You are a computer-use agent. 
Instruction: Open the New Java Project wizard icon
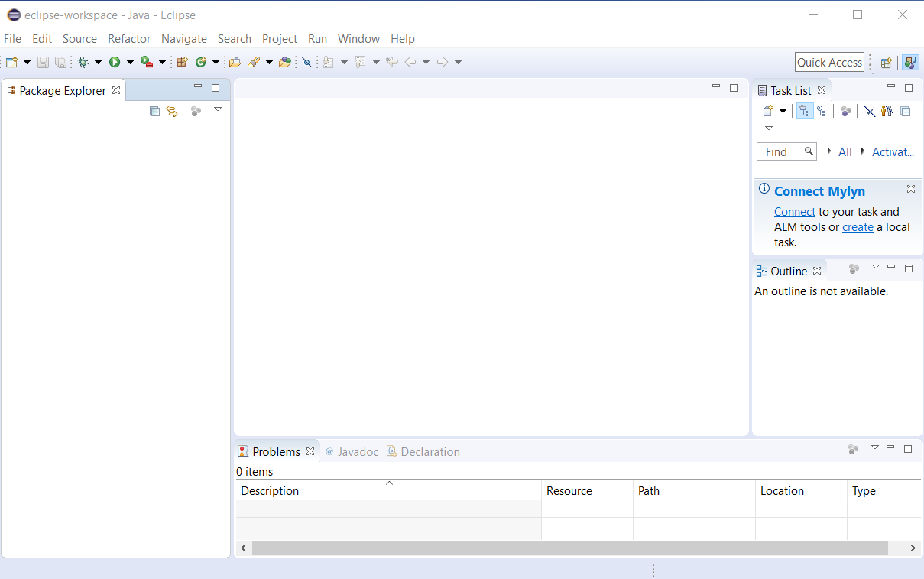[x=182, y=62]
